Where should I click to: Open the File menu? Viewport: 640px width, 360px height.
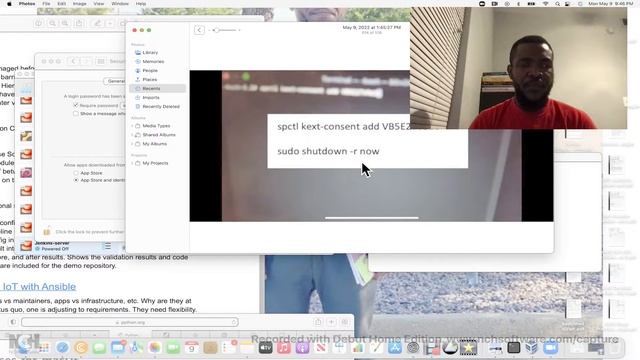point(46,4)
